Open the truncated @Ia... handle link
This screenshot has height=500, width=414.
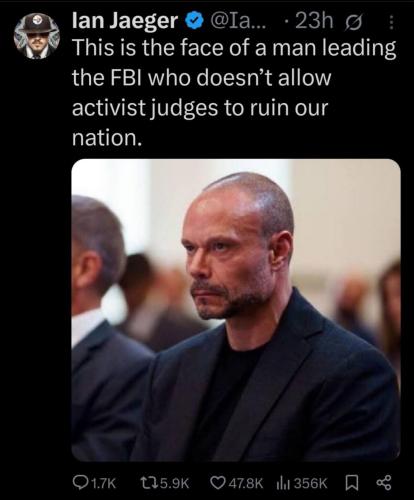tap(238, 21)
